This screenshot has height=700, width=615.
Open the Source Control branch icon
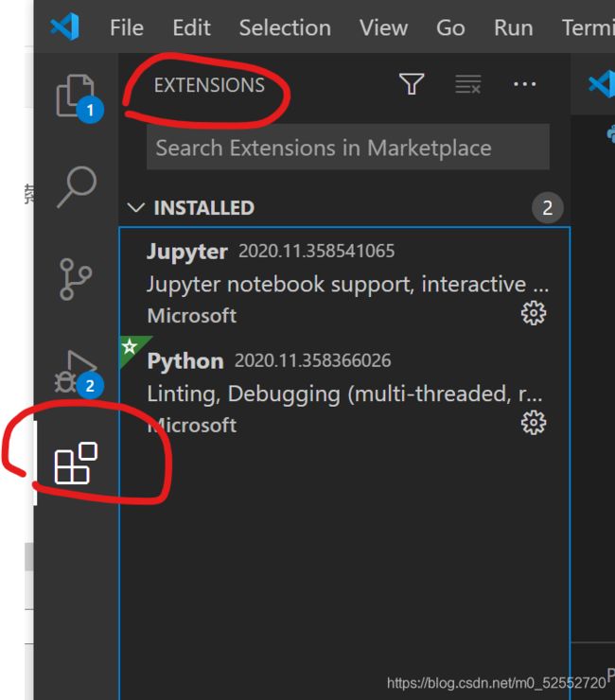[x=76, y=279]
